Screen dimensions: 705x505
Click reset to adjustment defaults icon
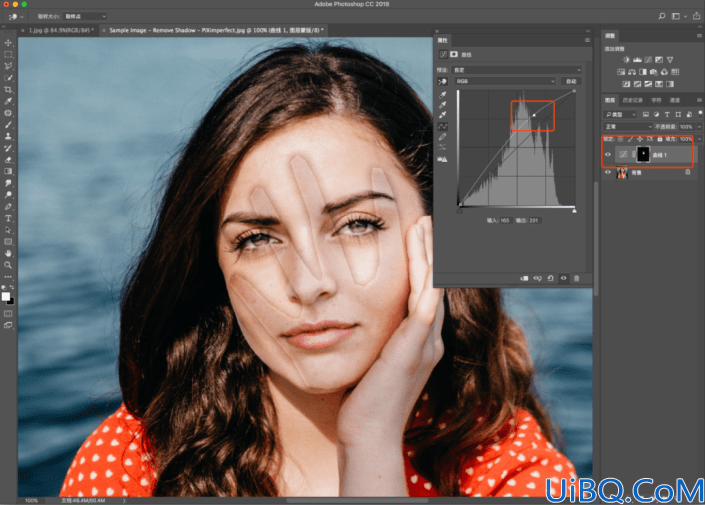coord(550,278)
